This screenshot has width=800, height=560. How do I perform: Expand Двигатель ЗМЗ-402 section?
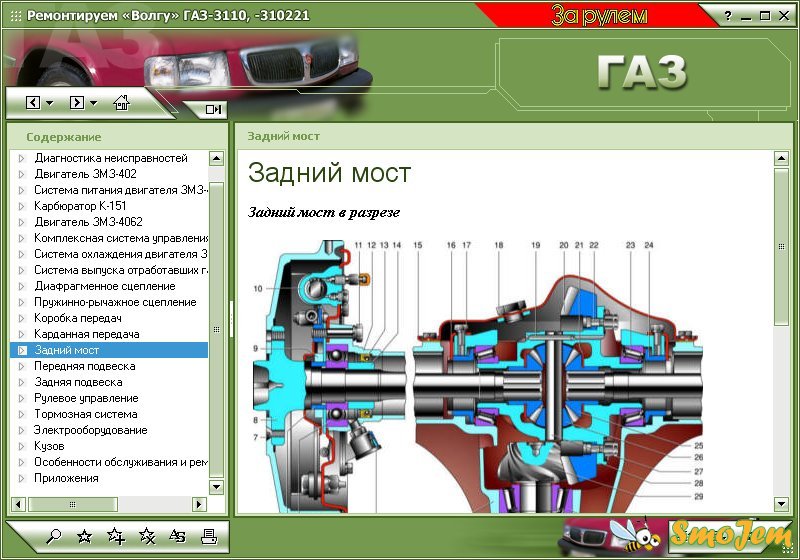coord(21,174)
